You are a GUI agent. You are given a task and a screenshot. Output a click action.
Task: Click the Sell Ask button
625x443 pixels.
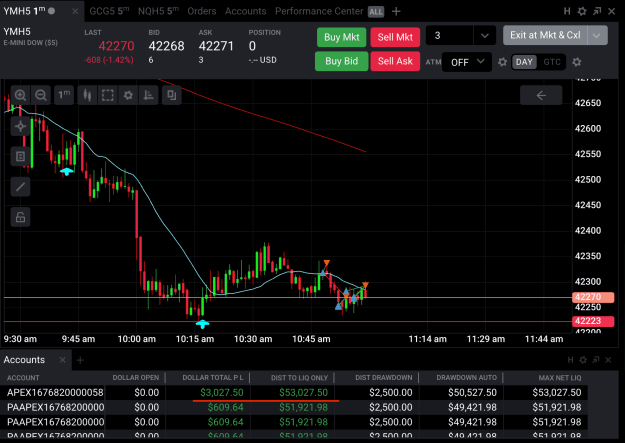click(x=395, y=61)
